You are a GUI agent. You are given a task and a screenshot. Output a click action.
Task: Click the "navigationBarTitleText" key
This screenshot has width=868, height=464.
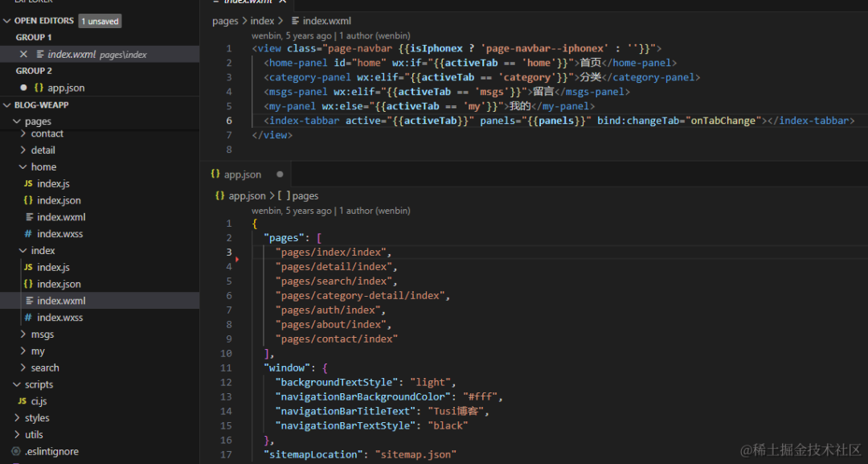pos(346,412)
